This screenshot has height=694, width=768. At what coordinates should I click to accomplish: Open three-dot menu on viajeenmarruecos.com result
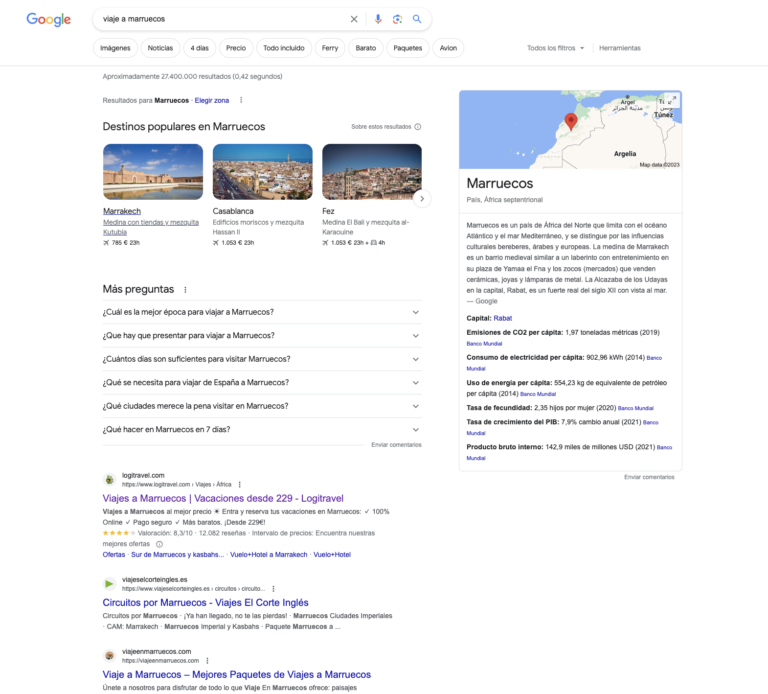[x=207, y=661]
